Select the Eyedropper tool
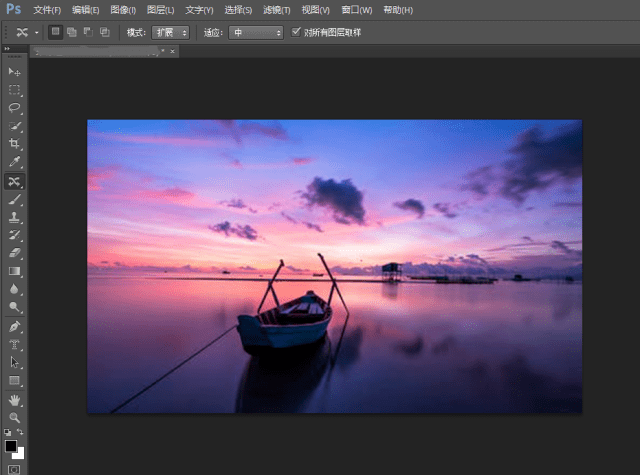The width and height of the screenshot is (640, 475). (x=14, y=162)
